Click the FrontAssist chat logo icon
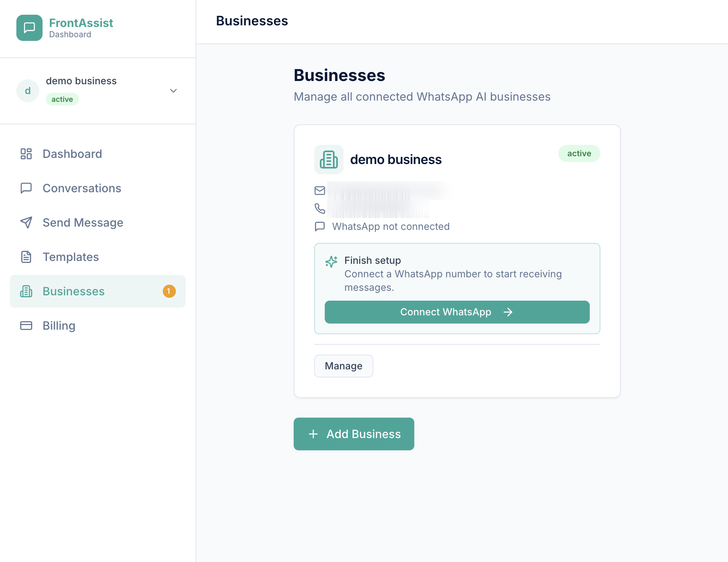 tap(29, 28)
